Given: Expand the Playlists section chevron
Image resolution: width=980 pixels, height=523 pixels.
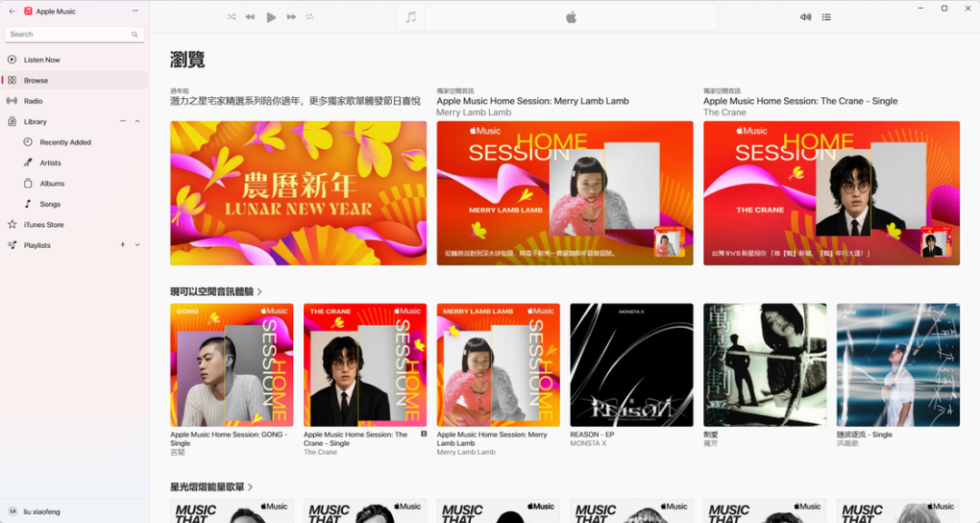Looking at the screenshot, I should pos(136,244).
